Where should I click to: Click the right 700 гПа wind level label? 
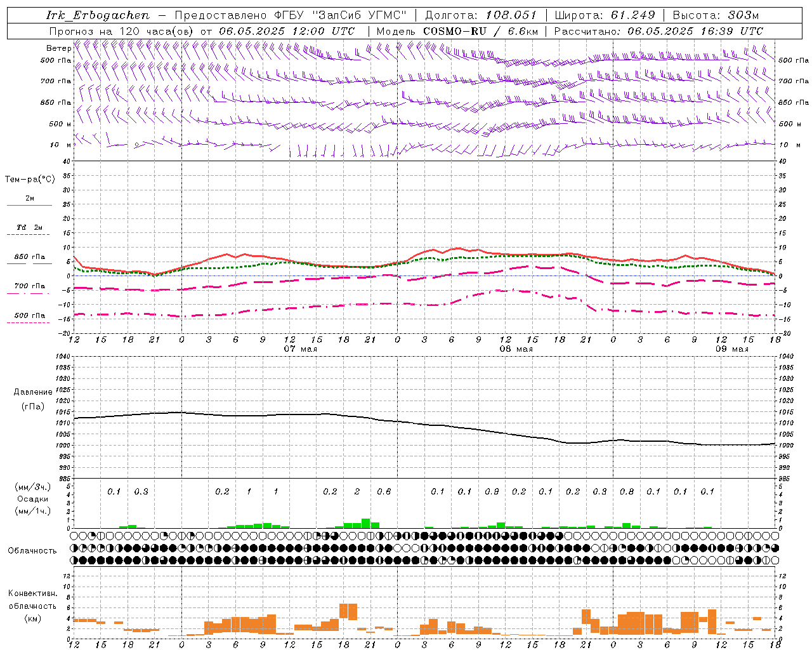(x=794, y=81)
